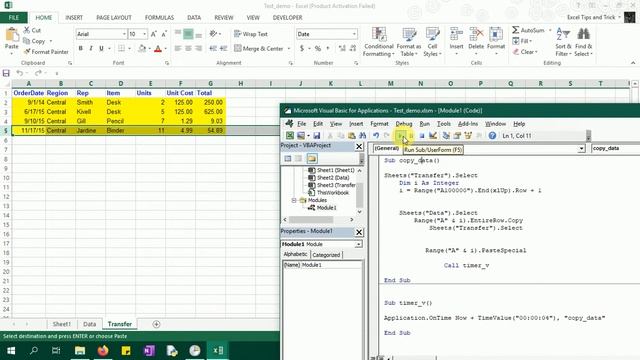
Task: Click the Undo icon in VBA toolbar
Action: [x=376, y=136]
